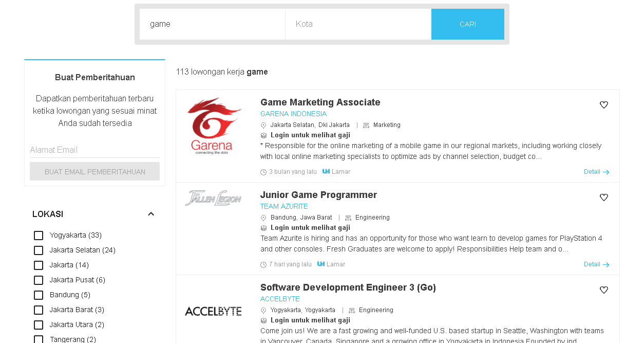644x343 pixels.
Task: Click Engineering label in Team Azurite job
Action: pos(372,218)
